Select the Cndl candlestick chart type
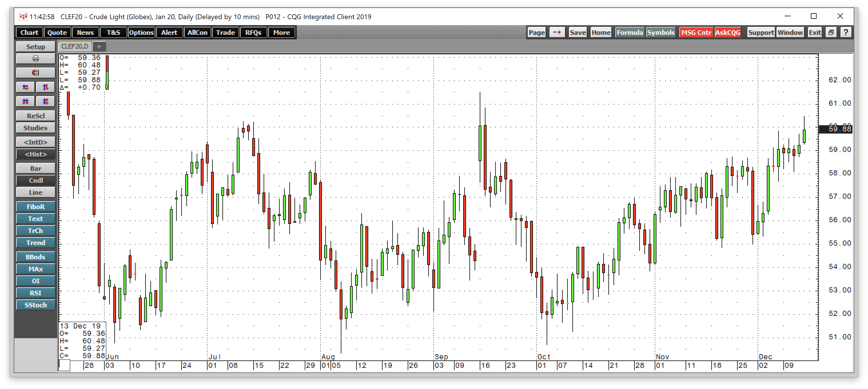This screenshot has height=389, width=868. click(35, 181)
